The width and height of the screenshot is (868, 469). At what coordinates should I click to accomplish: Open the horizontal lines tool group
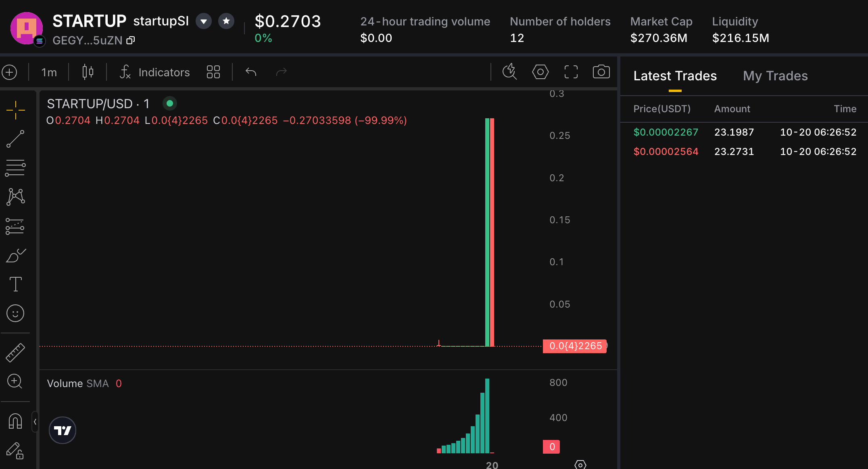tap(15, 168)
